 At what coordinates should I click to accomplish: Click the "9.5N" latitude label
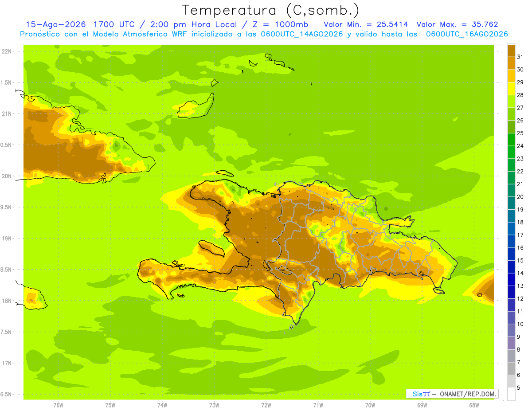click(6, 207)
